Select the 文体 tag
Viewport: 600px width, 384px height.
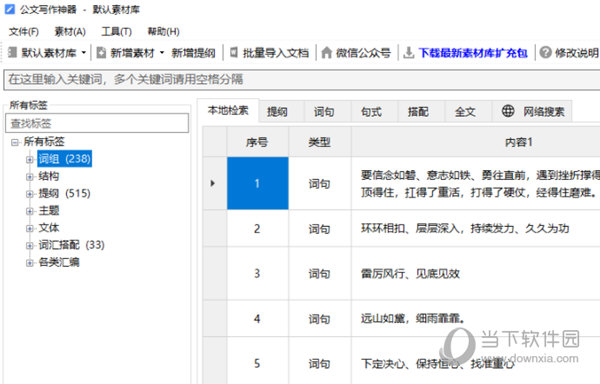49,228
